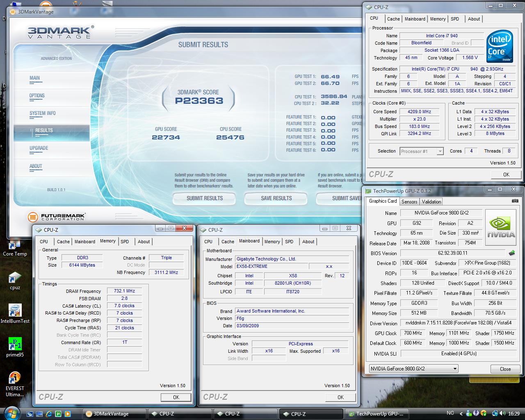Click GPU-Z camera screenshot icon

(x=515, y=201)
